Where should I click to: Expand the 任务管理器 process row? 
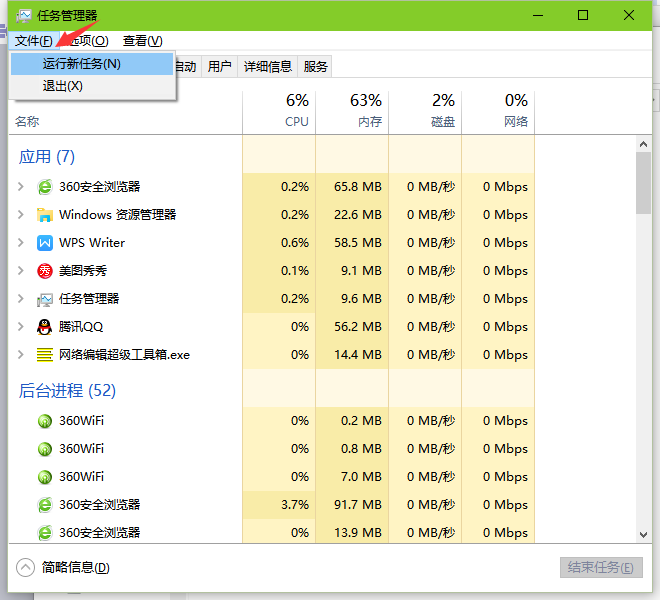20,299
